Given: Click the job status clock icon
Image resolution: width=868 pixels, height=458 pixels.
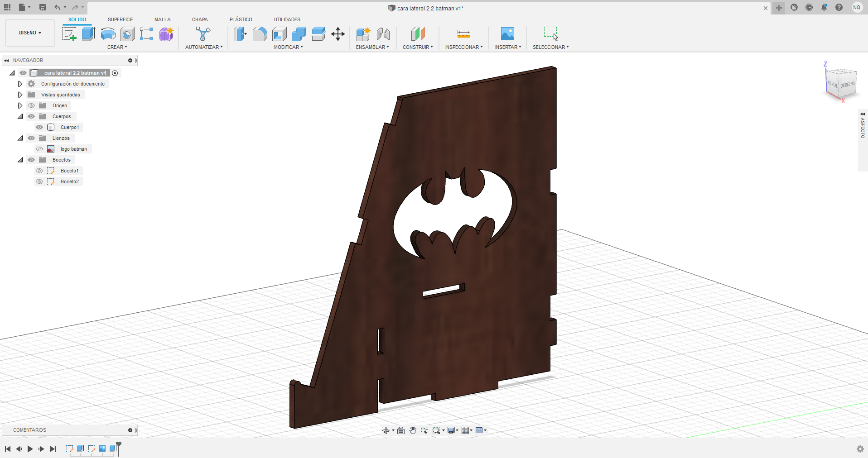Looking at the screenshot, I should [809, 7].
